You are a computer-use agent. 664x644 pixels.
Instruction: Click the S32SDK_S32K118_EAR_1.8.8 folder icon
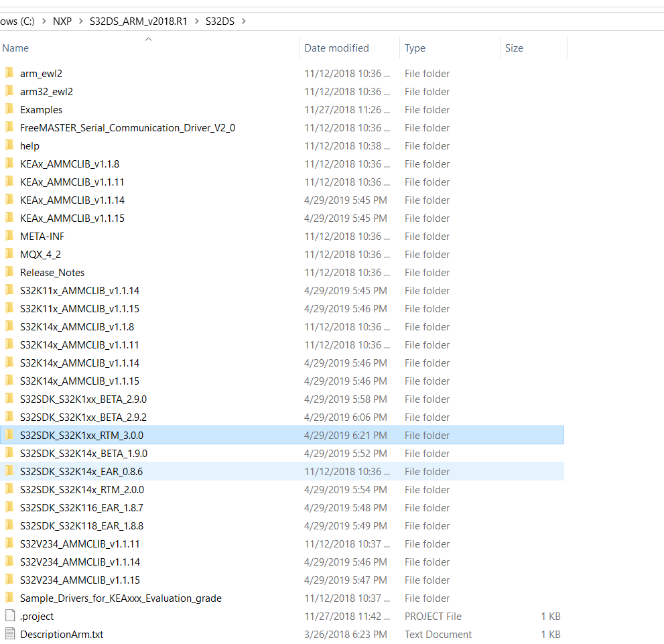10,525
